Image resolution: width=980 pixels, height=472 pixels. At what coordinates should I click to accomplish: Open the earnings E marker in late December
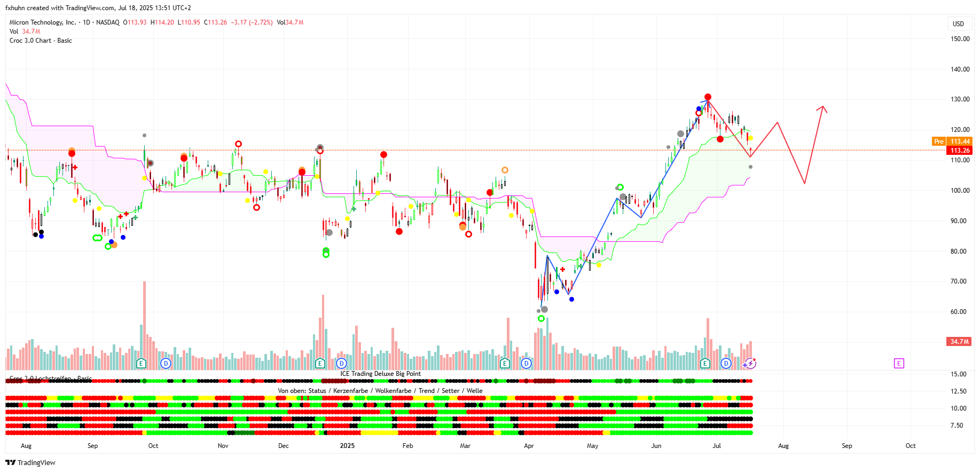(320, 364)
